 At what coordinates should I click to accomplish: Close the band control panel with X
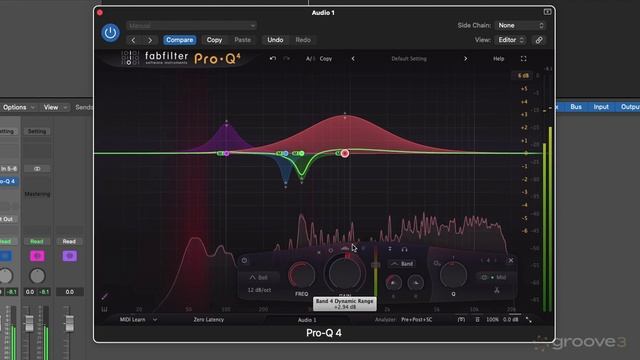pyautogui.click(x=511, y=260)
